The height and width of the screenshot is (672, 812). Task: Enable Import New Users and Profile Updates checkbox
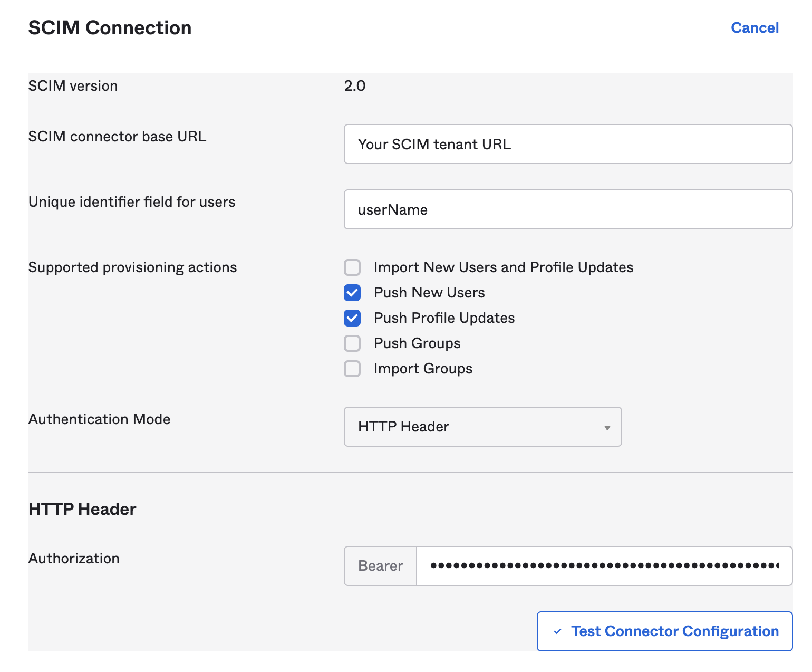(352, 267)
